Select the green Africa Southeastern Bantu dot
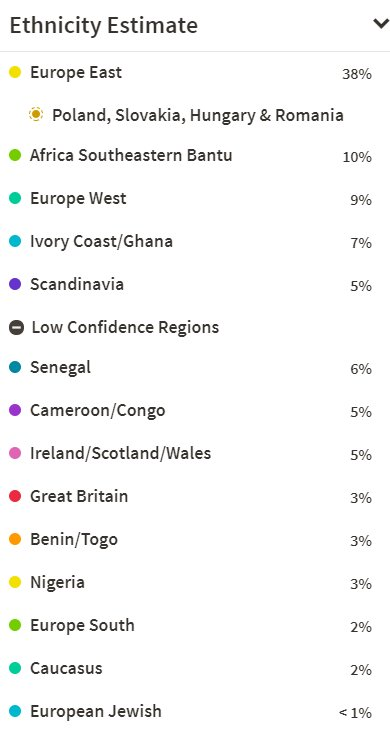This screenshot has width=390, height=741. click(x=15, y=155)
